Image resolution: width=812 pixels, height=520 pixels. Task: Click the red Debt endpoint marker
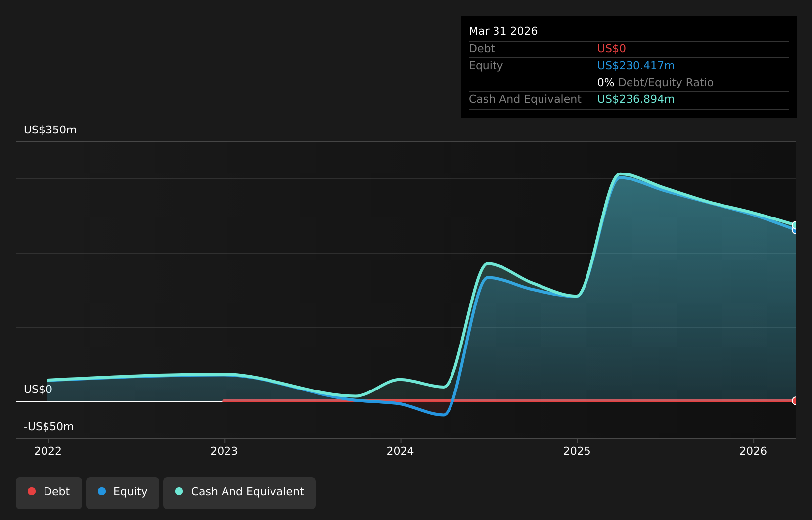pos(795,401)
